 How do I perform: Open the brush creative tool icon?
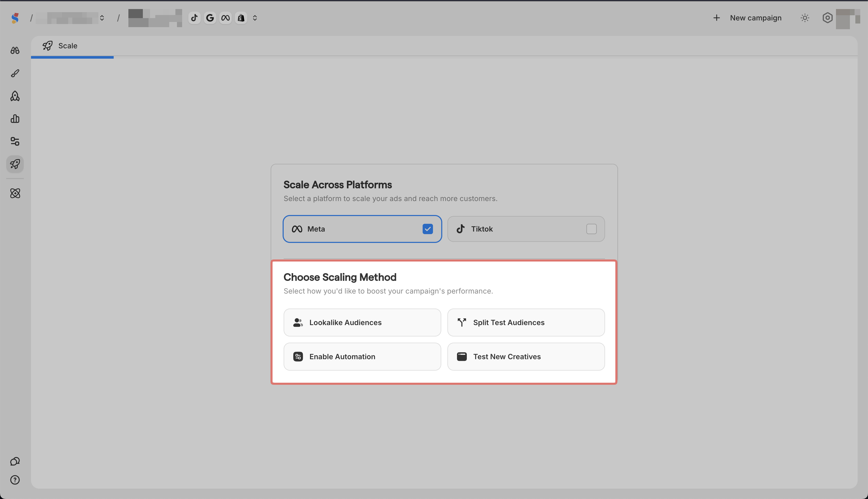(15, 73)
